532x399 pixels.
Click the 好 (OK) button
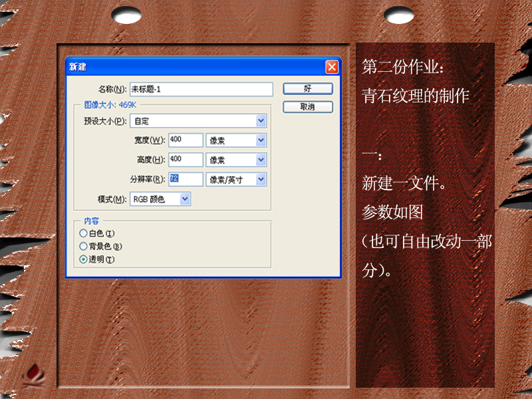(308, 88)
